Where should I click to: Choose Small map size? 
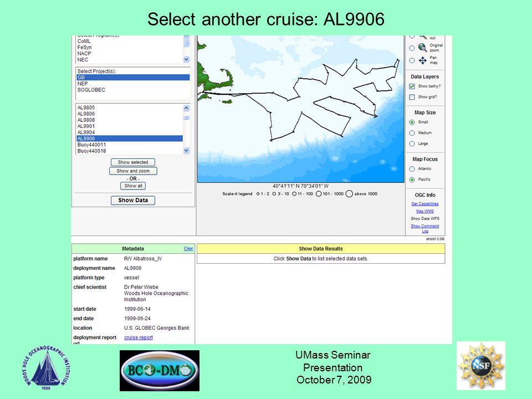tap(412, 122)
